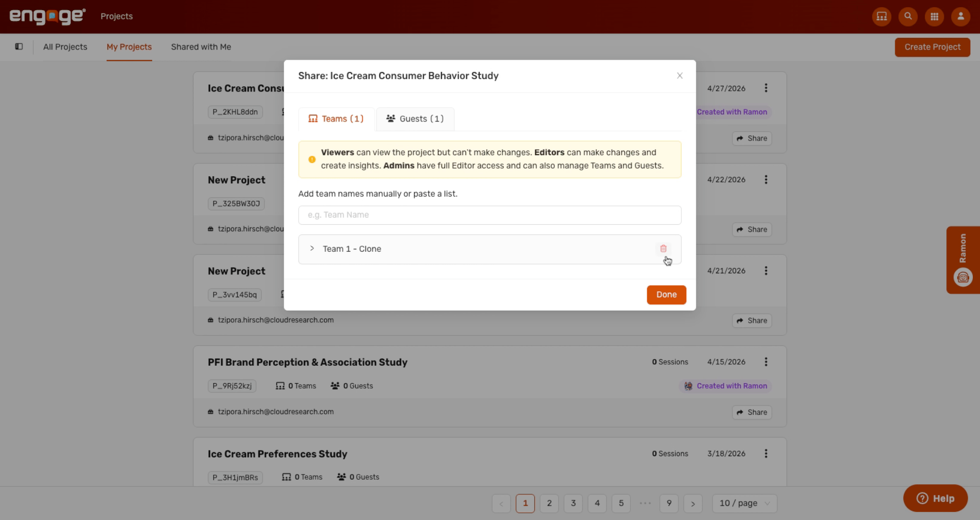Screen dimensions: 980x520
Task: Click the Done button
Action: 666,295
